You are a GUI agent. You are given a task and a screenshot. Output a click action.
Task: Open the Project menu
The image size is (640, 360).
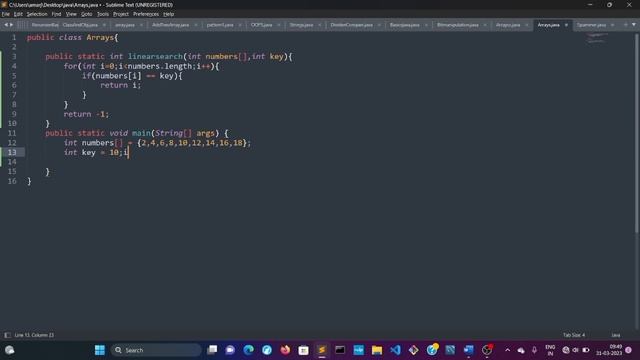(121, 14)
